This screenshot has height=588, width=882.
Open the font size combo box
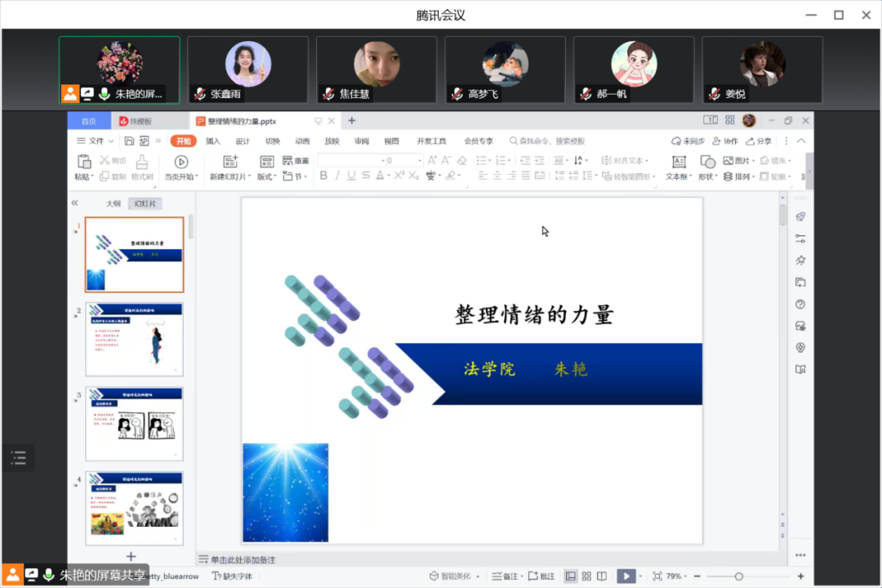pyautogui.click(x=404, y=160)
